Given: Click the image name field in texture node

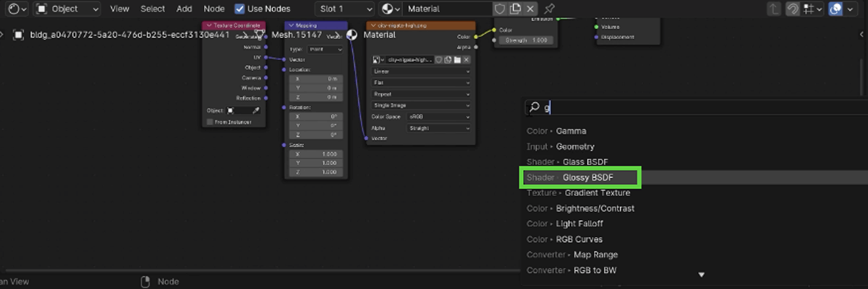Looking at the screenshot, I should pyautogui.click(x=410, y=60).
